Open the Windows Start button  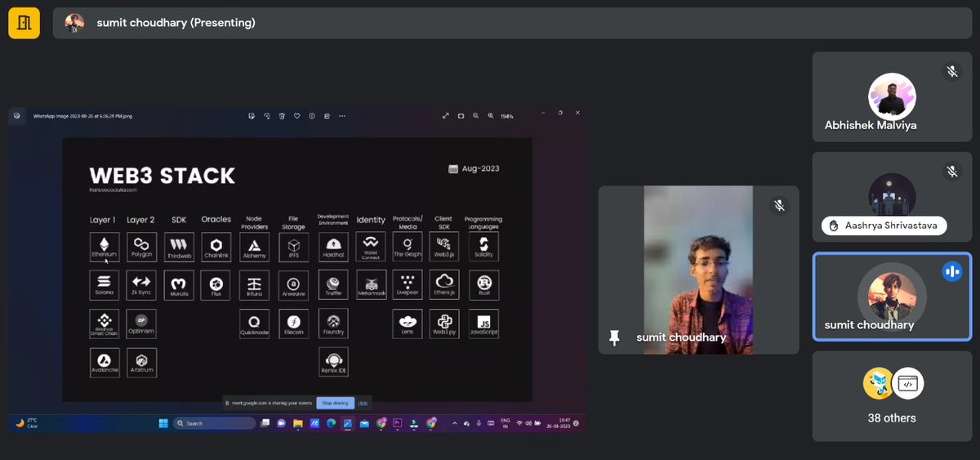163,423
